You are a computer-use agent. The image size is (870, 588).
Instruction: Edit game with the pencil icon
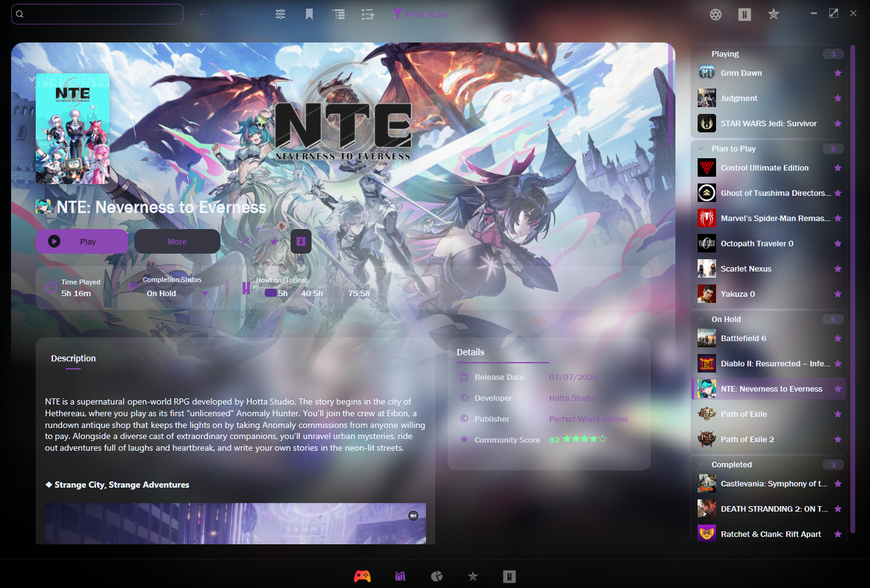click(245, 241)
